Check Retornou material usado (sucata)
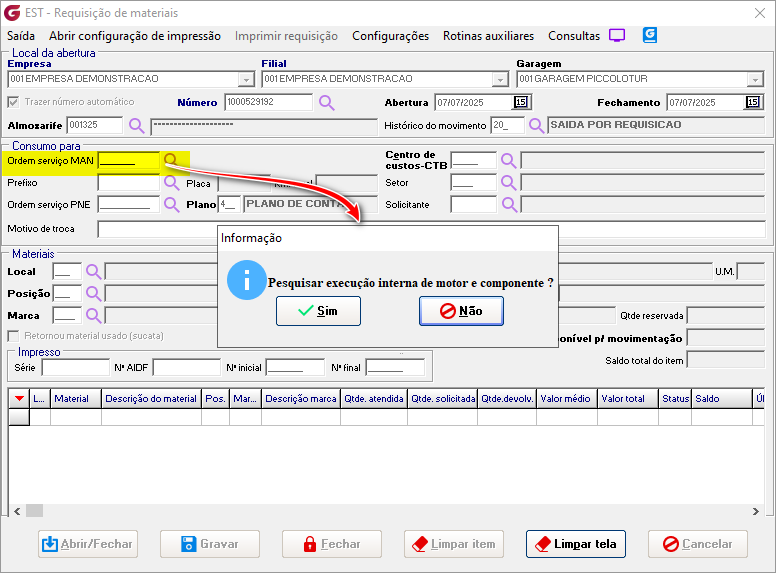Screen dimensions: 776x573 (13, 336)
